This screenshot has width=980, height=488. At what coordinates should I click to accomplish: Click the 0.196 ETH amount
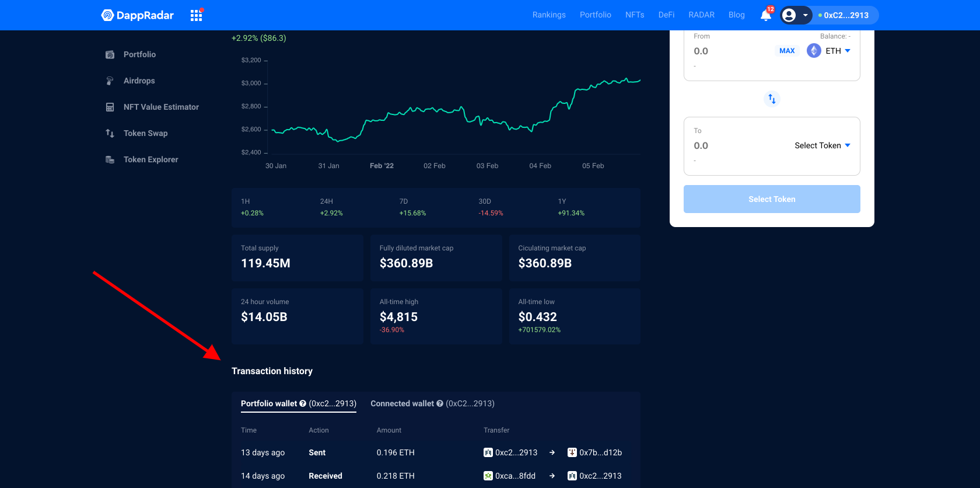point(395,452)
